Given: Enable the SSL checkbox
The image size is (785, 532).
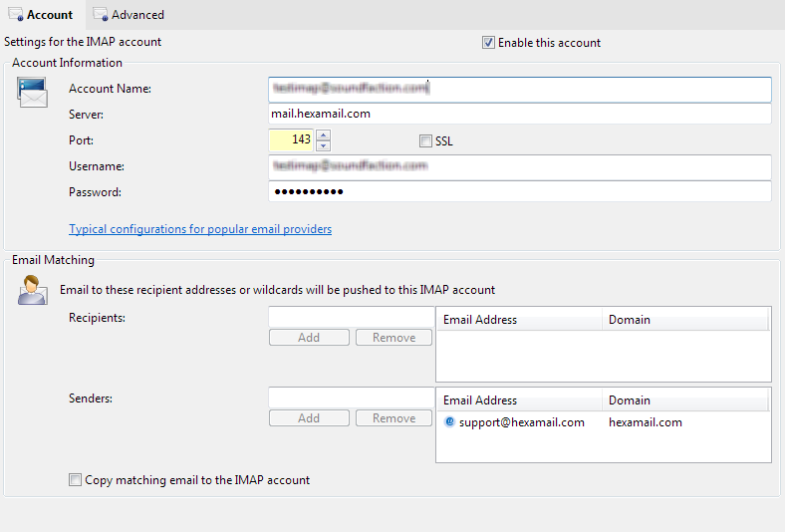Looking at the screenshot, I should (x=426, y=141).
